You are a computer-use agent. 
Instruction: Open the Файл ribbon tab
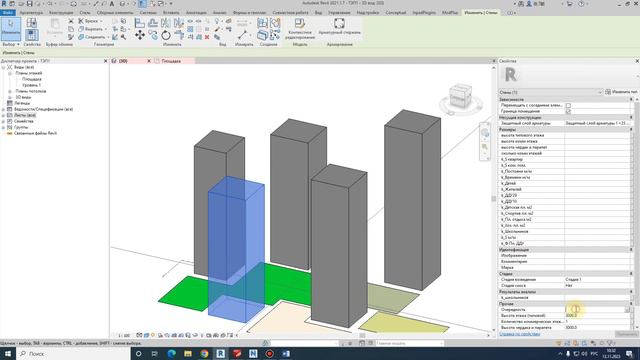pos(7,13)
